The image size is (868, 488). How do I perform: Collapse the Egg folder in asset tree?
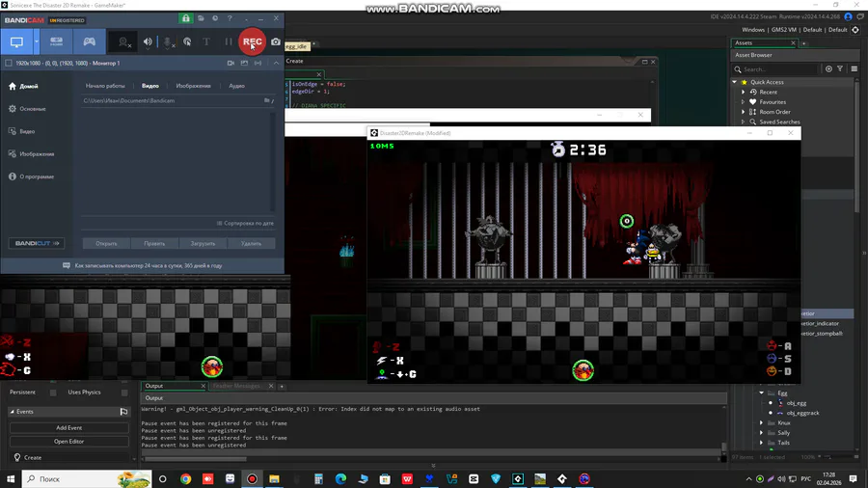[762, 393]
